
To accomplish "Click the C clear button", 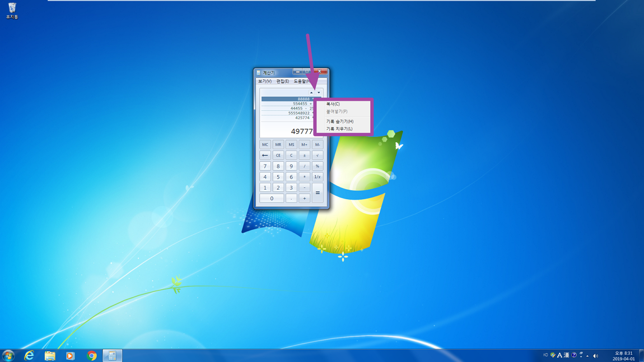I will tap(291, 156).
